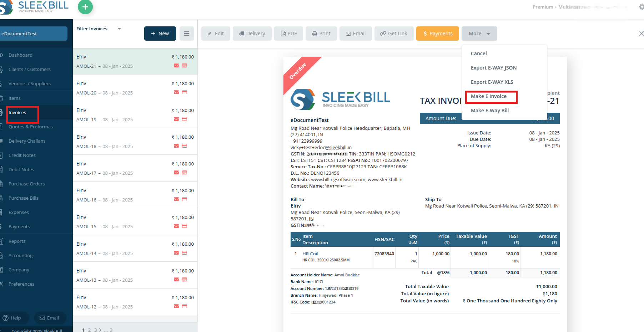The width and height of the screenshot is (644, 332).
Task: Click the payment card icon on AMOL-15 row
Action: coord(185,226)
